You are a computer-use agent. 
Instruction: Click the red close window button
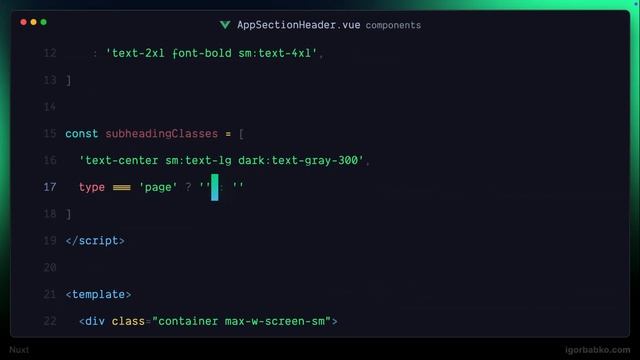(24, 22)
